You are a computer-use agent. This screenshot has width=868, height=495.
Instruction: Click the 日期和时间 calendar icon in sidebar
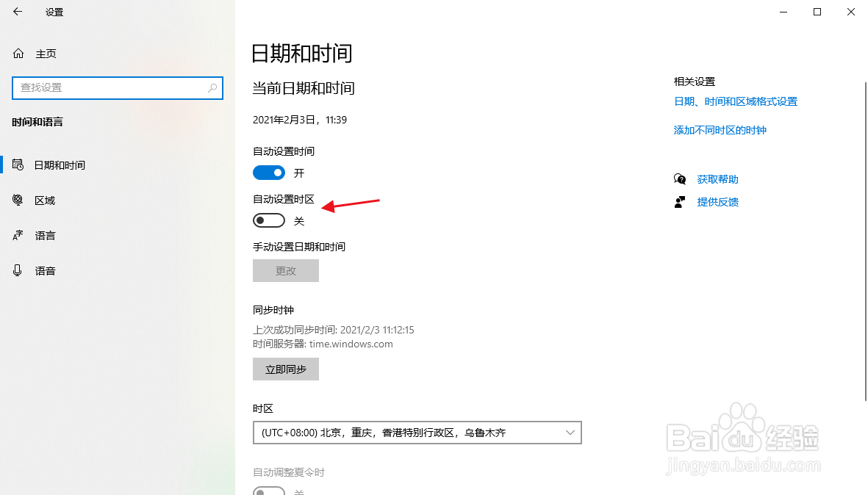[18, 165]
